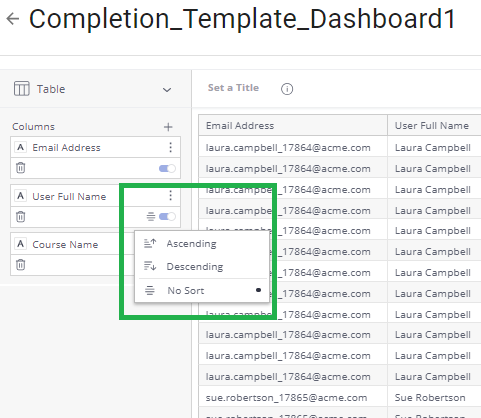Viewport: 481px width, 418px height.
Task: Toggle visibility switch for Email Address
Action: tap(167, 168)
